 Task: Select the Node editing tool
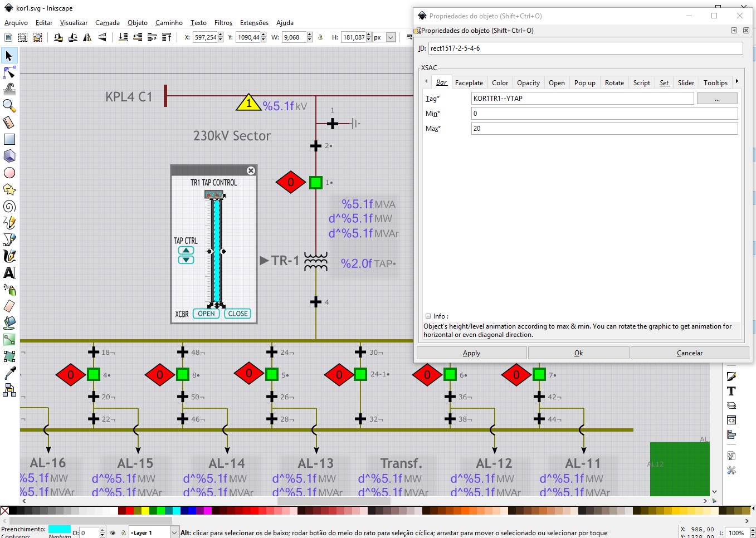point(9,72)
